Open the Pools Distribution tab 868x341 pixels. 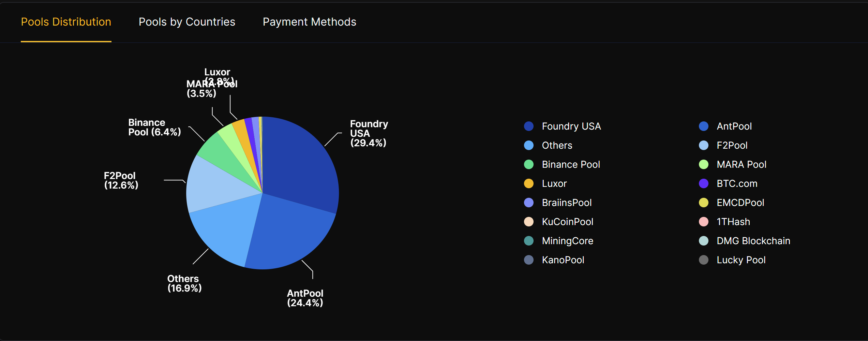pyautogui.click(x=66, y=22)
